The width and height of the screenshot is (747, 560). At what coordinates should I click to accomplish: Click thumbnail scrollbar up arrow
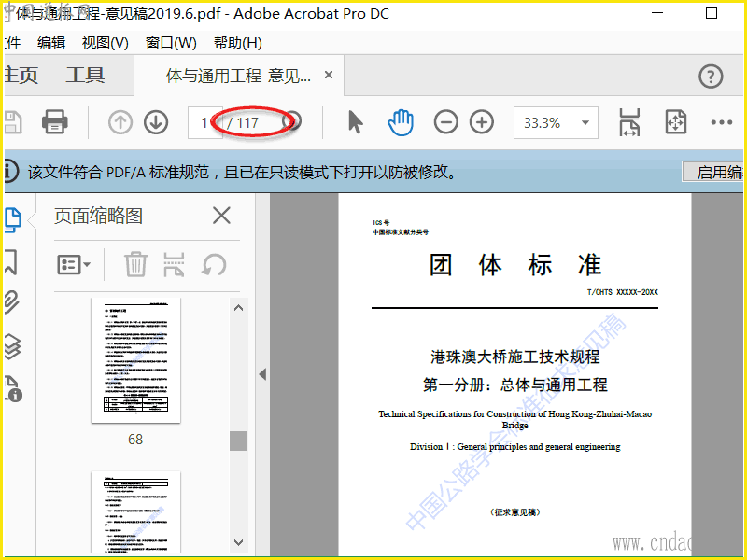tap(239, 308)
